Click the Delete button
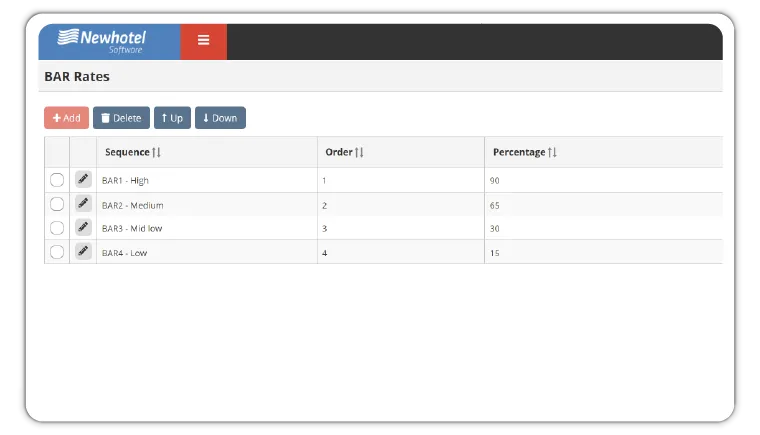The width and height of the screenshot is (760, 435). tap(121, 118)
